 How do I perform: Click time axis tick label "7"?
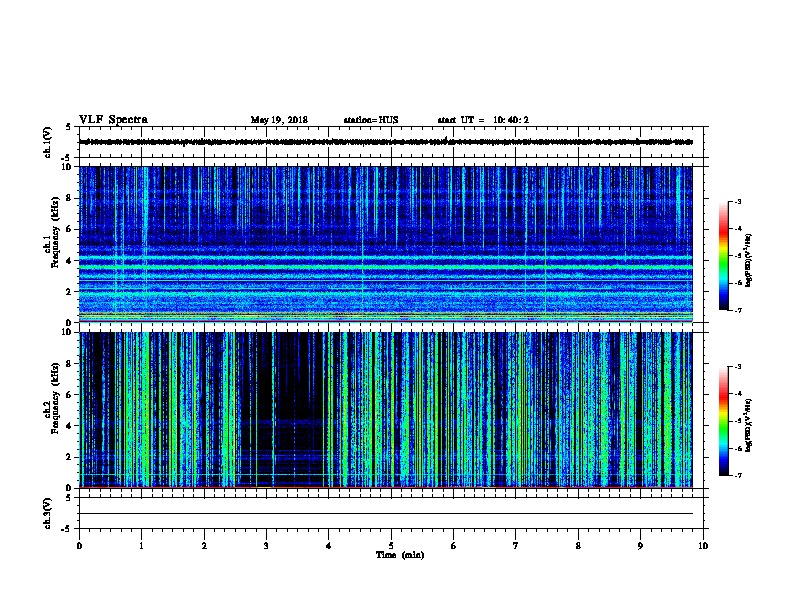pos(516,546)
